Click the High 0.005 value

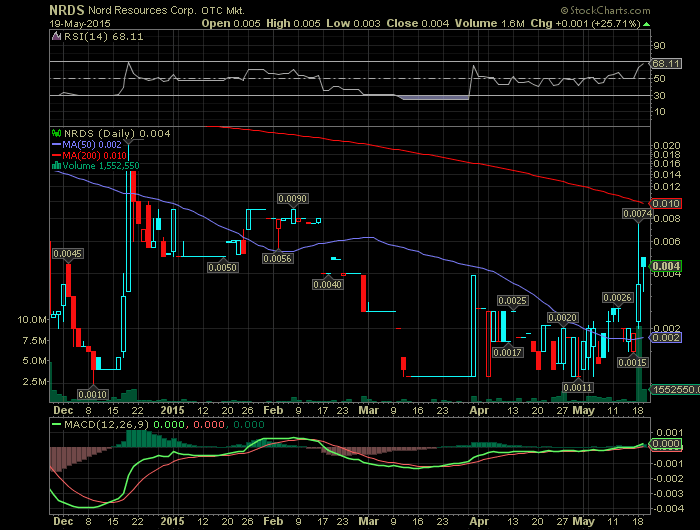coord(293,24)
